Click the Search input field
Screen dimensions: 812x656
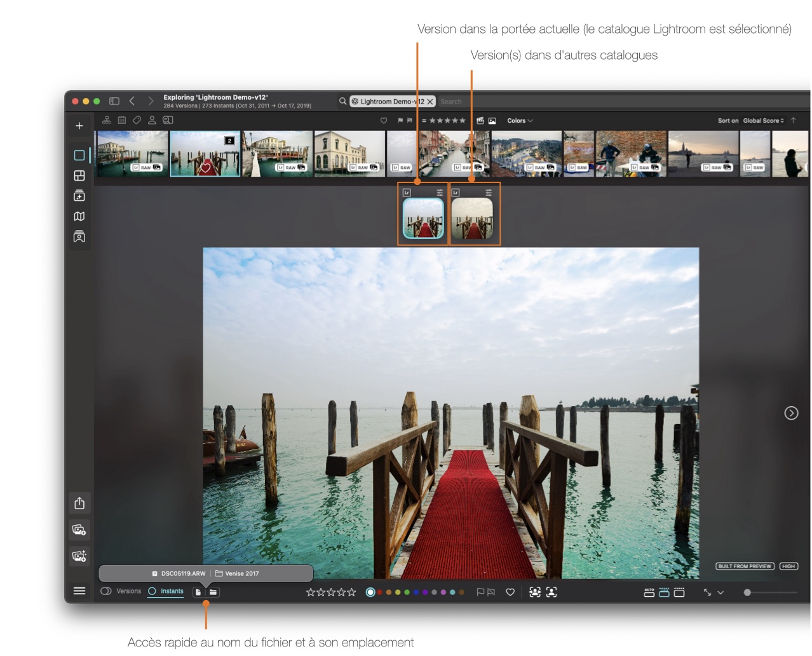pyautogui.click(x=623, y=102)
